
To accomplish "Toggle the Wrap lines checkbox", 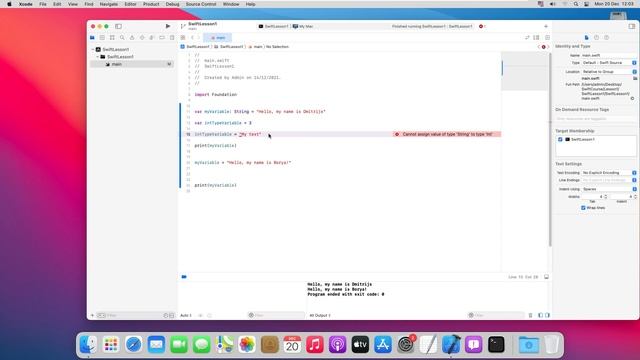I will [x=583, y=208].
